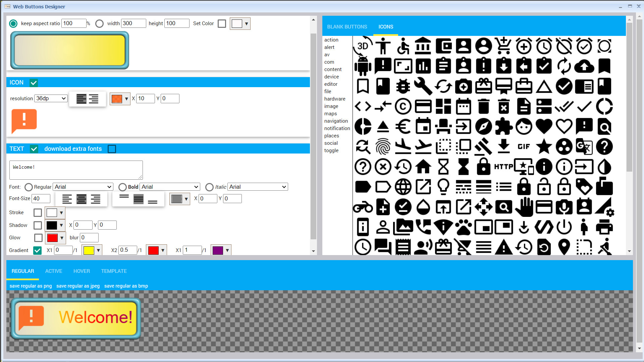
Task: Open the resolution dropdown showing 36dp
Action: (51, 98)
